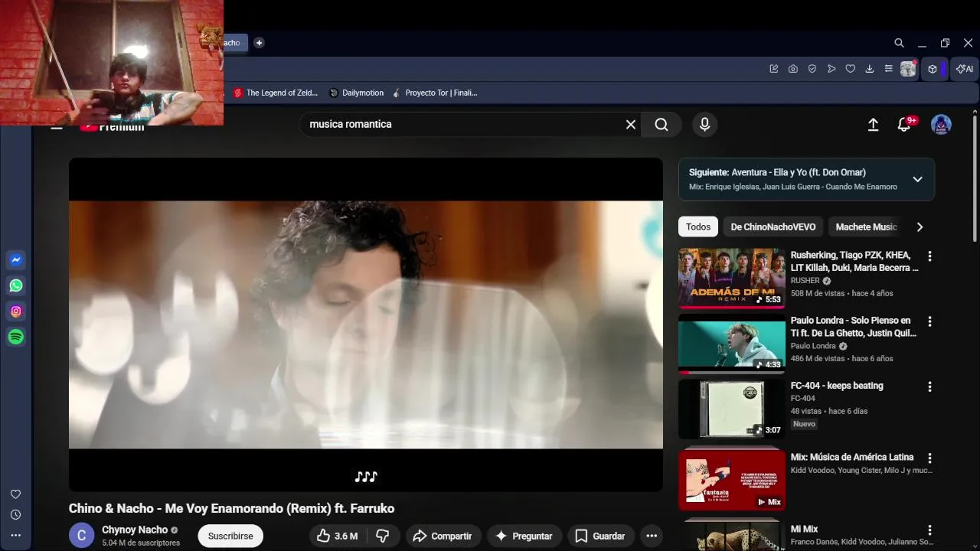Open options menu for Mi Mix

coord(929,530)
